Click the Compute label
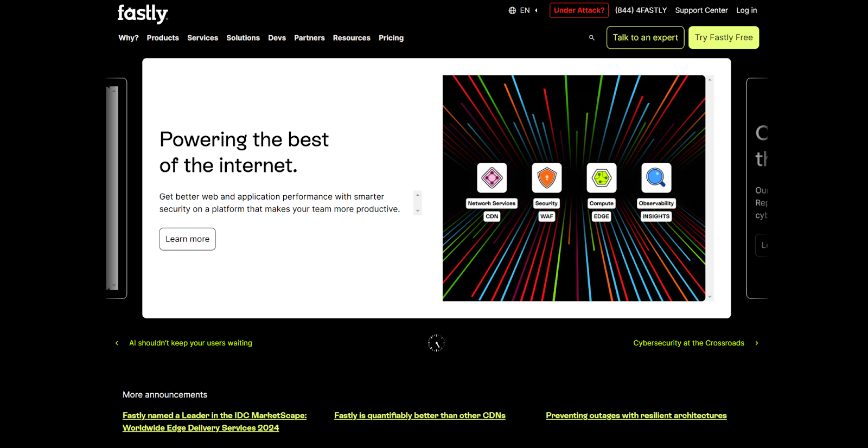This screenshot has height=448, width=868. (x=602, y=203)
